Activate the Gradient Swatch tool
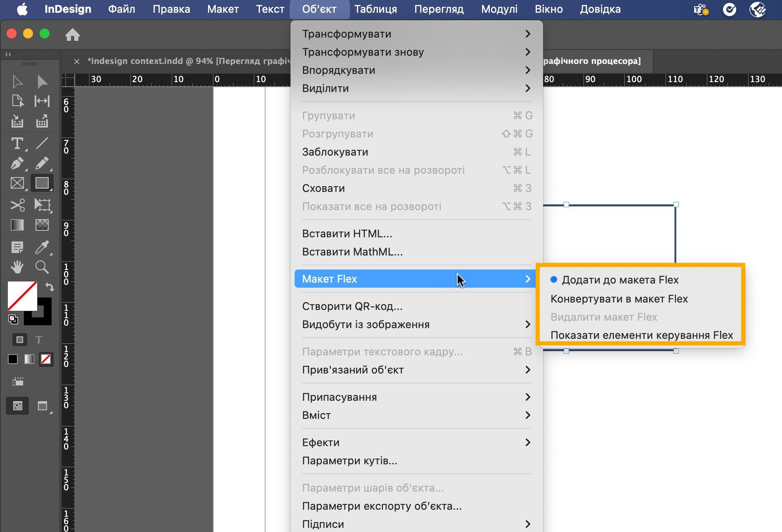Screen dimensions: 782x532 tap(17, 225)
